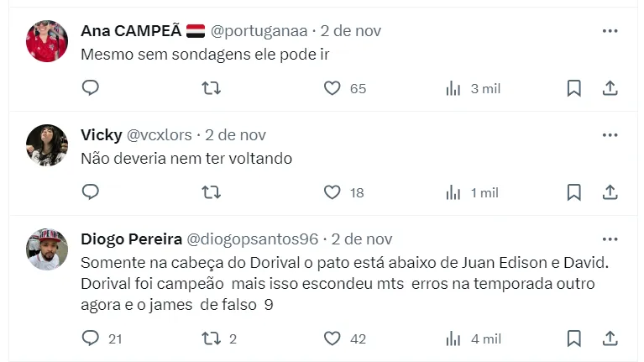Share Diogo Pereira's tweet
Image resolution: width=644 pixels, height=362 pixels.
[610, 338]
